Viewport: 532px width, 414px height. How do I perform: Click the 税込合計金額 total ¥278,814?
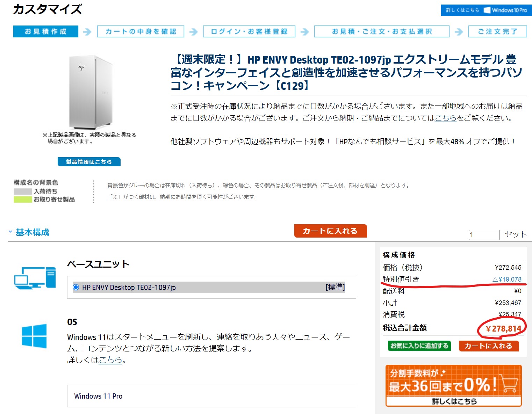(x=504, y=329)
